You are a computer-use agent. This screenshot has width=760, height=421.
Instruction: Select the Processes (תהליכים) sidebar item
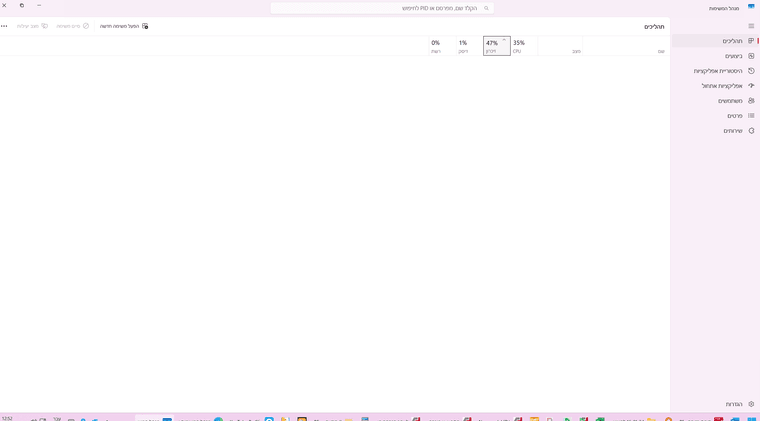point(715,41)
